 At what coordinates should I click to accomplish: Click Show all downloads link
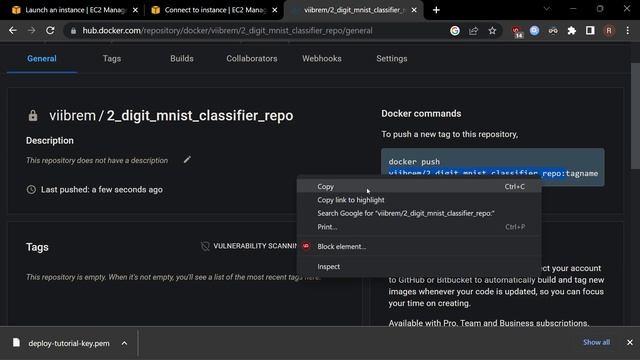click(596, 342)
